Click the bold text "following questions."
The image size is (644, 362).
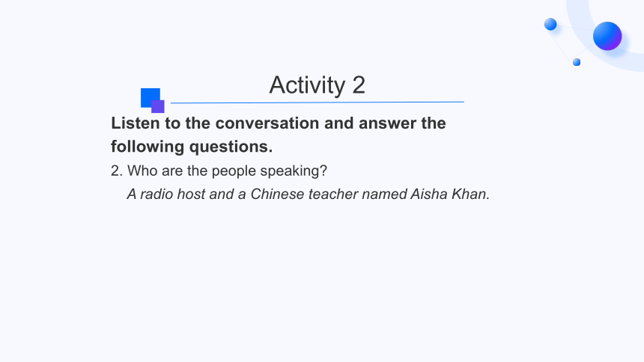click(192, 147)
